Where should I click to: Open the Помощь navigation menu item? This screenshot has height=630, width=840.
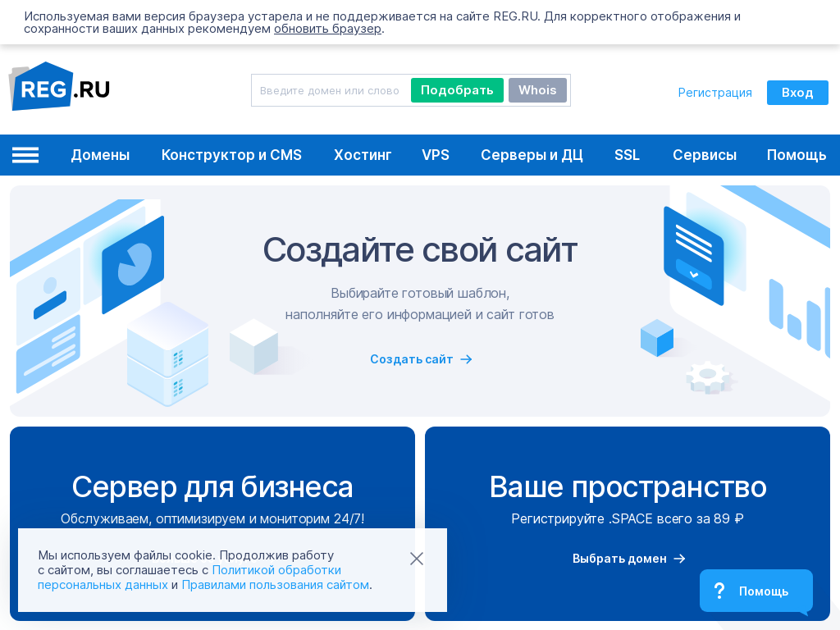point(796,155)
